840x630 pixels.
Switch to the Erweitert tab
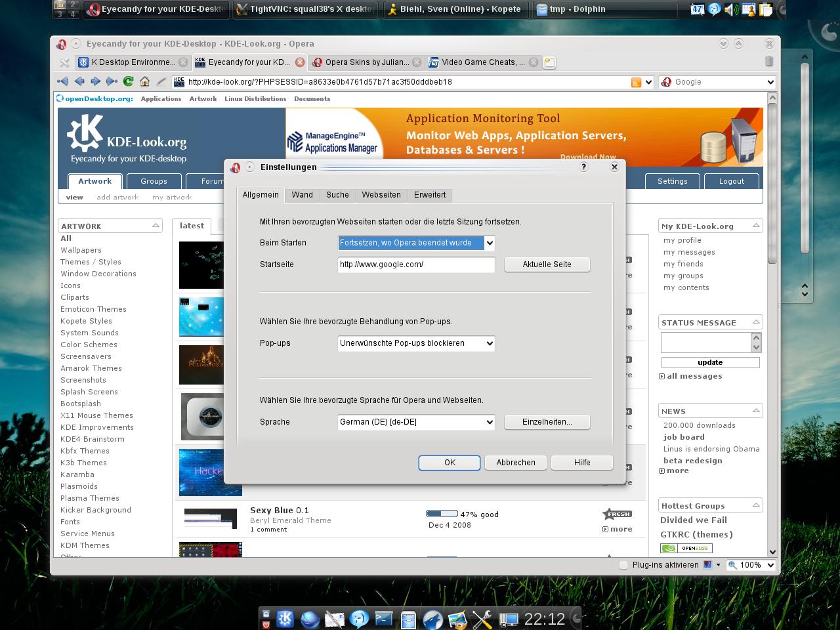tap(430, 195)
